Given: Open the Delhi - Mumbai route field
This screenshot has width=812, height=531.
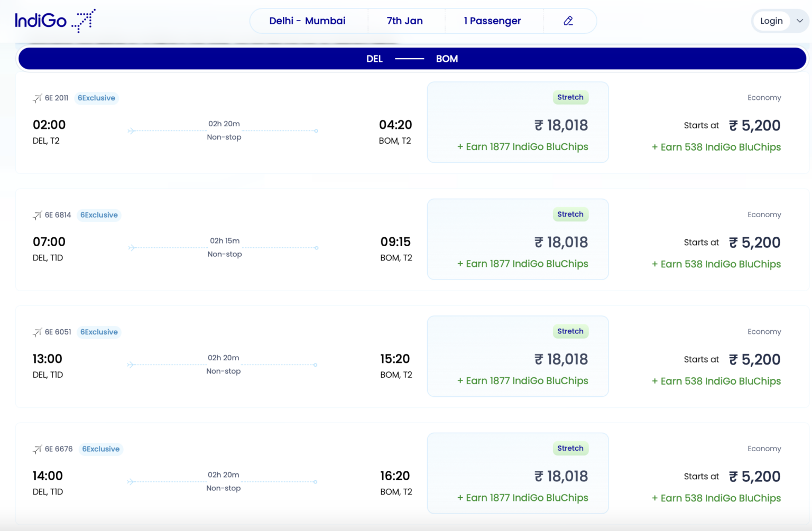Looking at the screenshot, I should [308, 21].
